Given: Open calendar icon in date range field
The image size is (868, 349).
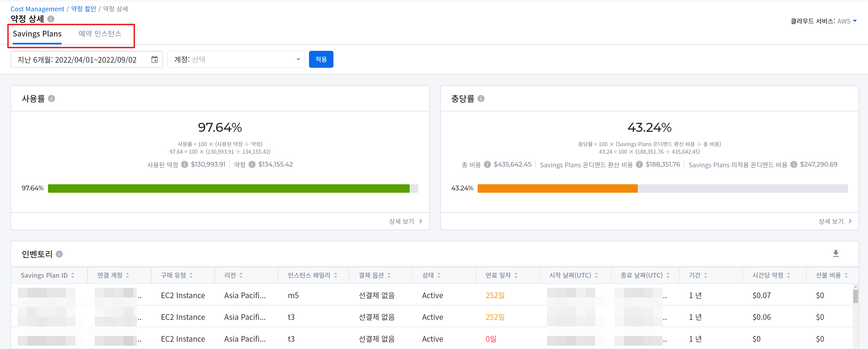Looking at the screenshot, I should (154, 60).
